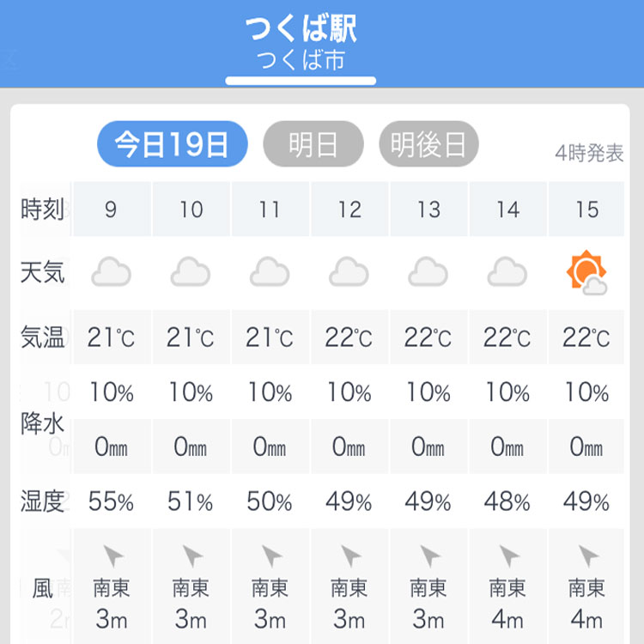Click the wind direction arrow for hour 15

click(587, 556)
